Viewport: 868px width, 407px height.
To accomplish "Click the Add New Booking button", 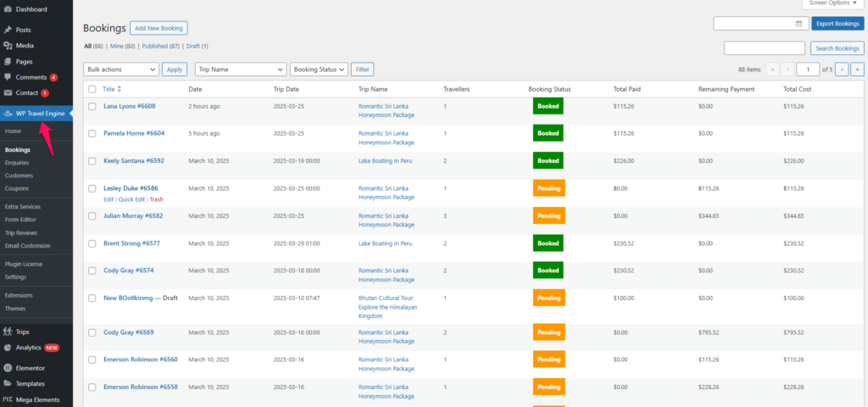I will 159,28.
